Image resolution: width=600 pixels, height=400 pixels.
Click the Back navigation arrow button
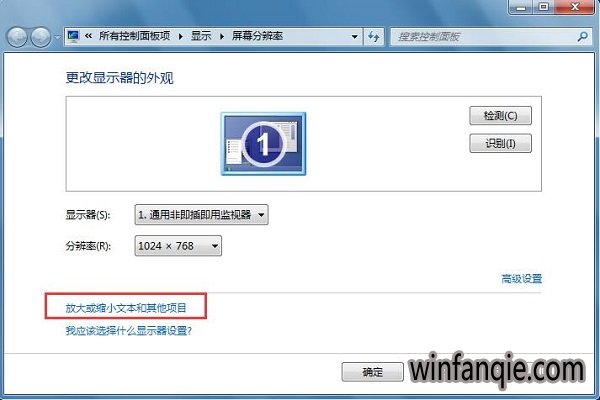(x=16, y=37)
